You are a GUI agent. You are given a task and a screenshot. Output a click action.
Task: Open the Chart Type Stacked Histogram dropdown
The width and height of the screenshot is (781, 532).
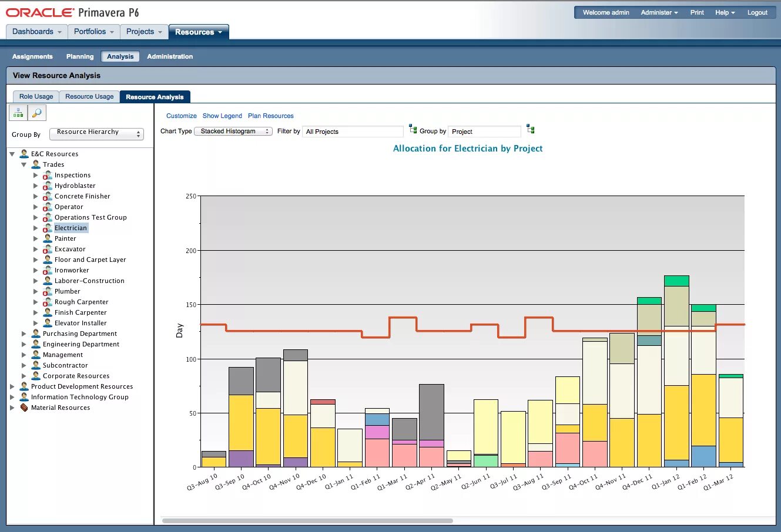234,131
